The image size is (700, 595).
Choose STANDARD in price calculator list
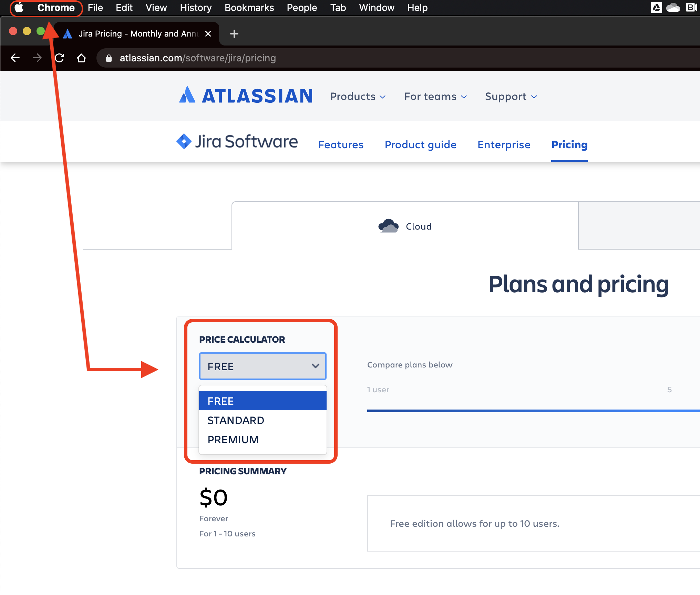(236, 421)
